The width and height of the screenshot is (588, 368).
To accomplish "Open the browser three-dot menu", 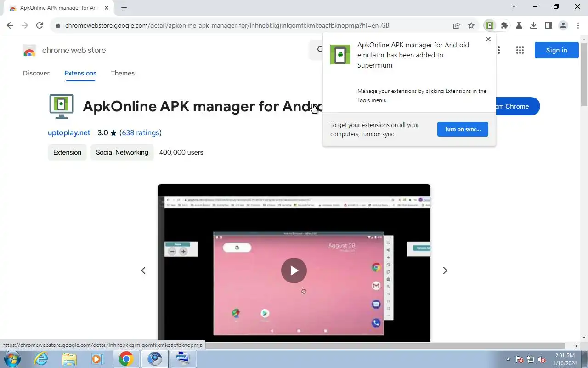I will pos(578,25).
